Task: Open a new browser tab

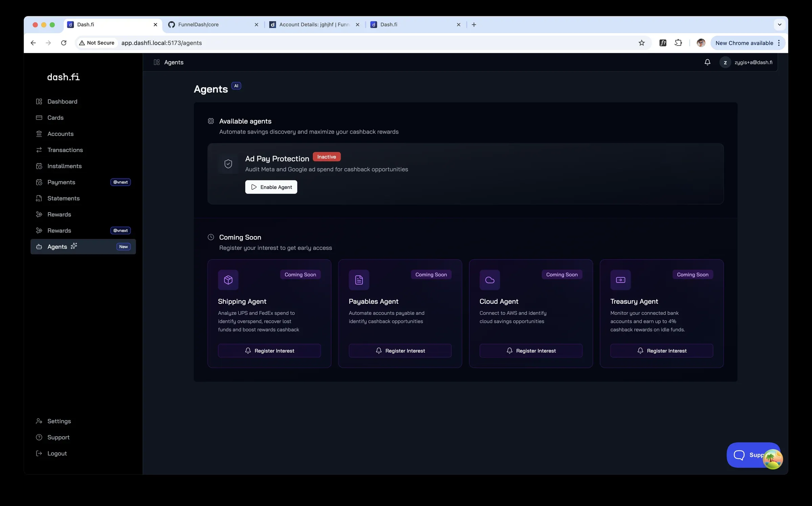Action: [x=474, y=25]
